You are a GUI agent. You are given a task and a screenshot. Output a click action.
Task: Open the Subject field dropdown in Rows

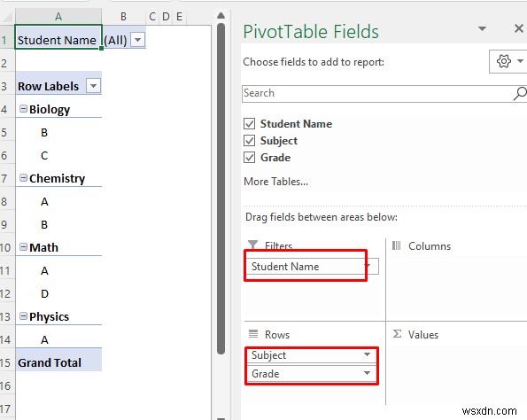[x=367, y=354]
